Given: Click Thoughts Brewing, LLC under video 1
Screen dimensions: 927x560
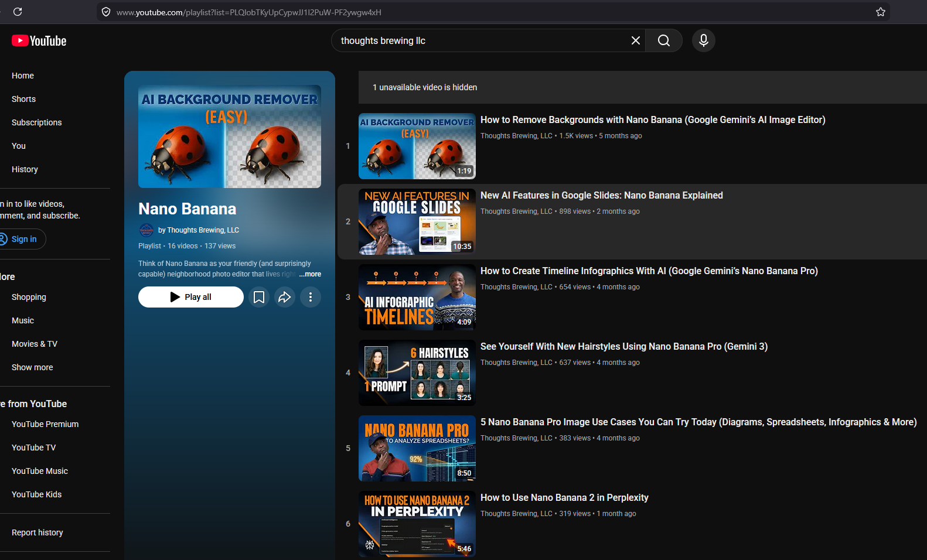Looking at the screenshot, I should click(x=516, y=136).
